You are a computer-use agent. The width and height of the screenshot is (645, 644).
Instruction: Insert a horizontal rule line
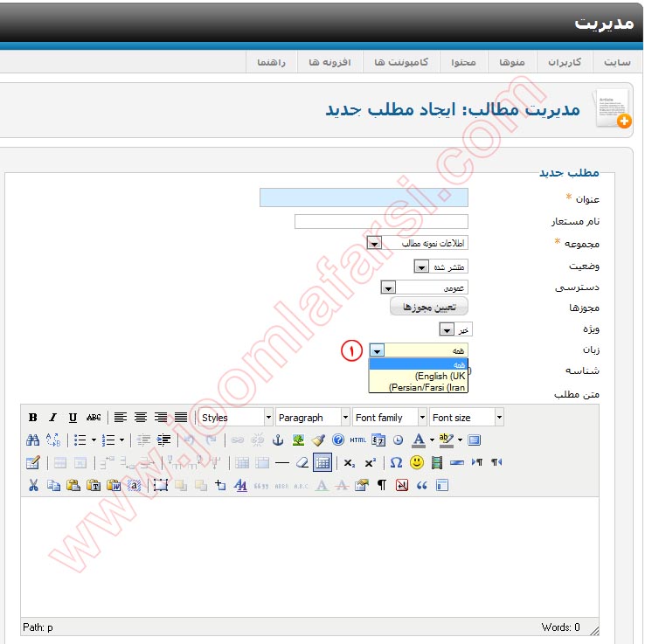pyautogui.click(x=282, y=462)
